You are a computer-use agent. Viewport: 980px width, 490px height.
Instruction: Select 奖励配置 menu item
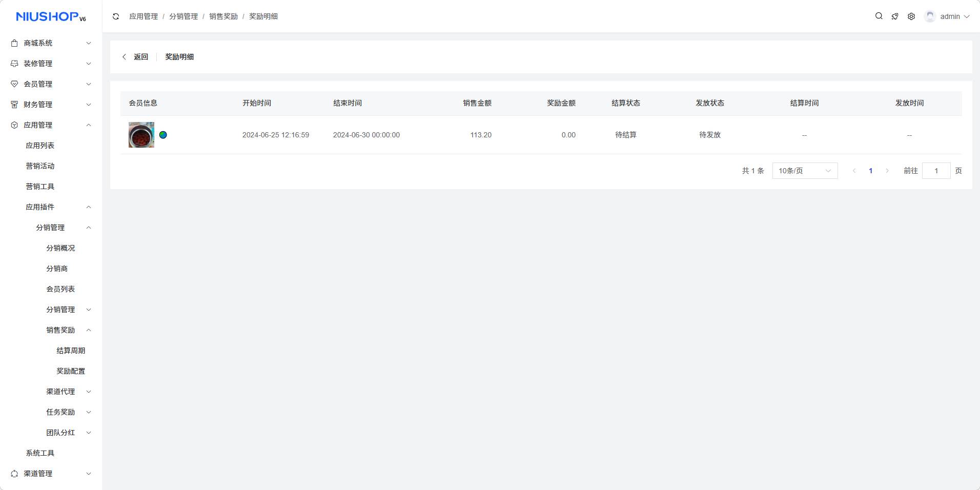[71, 371]
